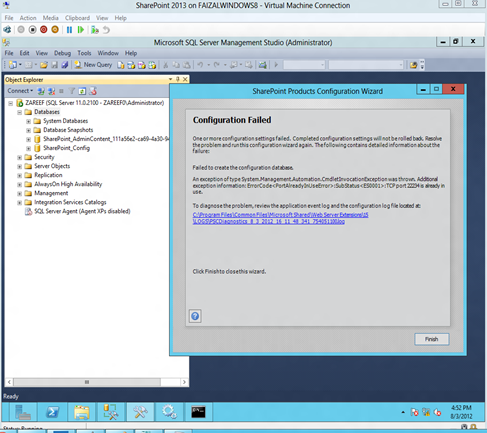The image size is (487, 433).
Task: Open the virtual machine Clipboard menu
Action: tap(77, 18)
